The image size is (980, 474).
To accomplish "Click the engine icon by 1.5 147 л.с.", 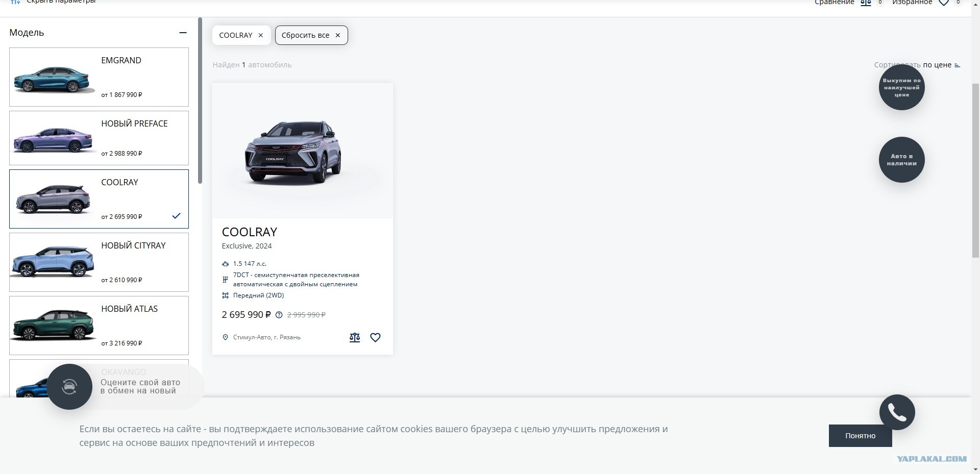I will point(225,264).
